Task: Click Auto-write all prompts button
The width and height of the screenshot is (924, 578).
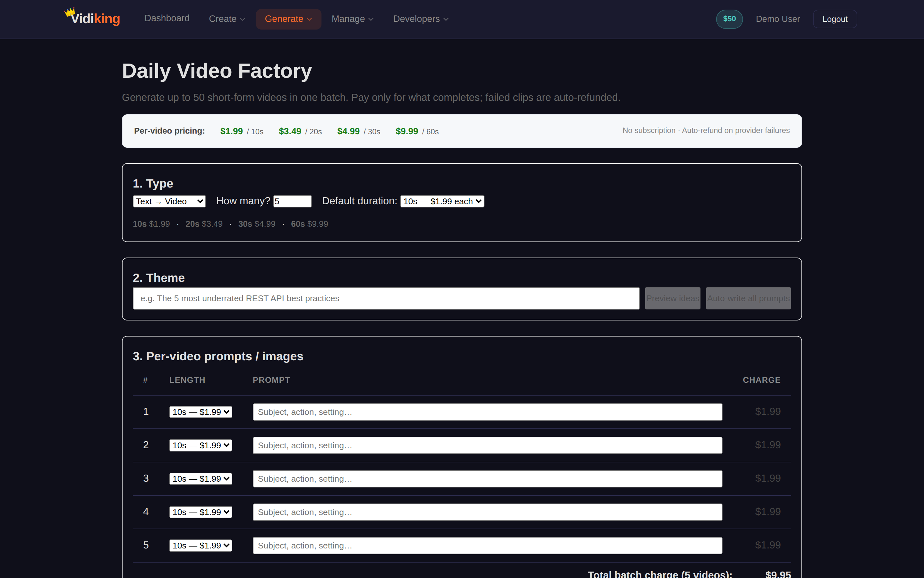Action: 748,298
